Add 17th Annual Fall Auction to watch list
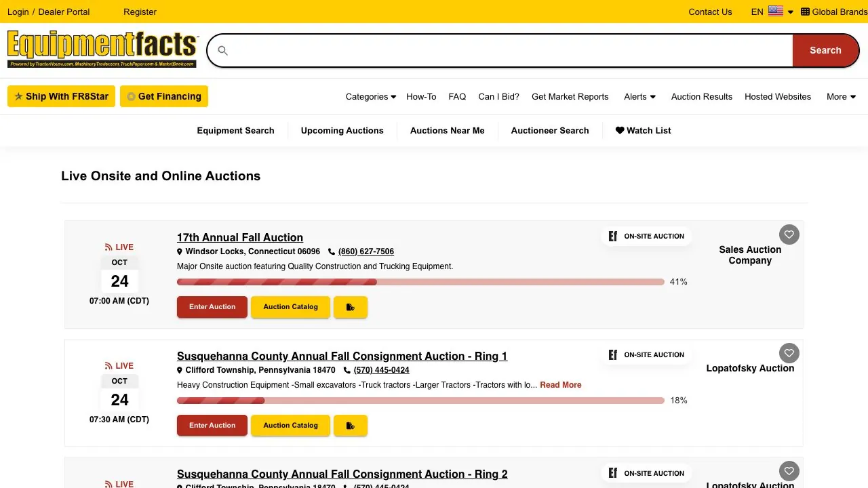 [789, 235]
